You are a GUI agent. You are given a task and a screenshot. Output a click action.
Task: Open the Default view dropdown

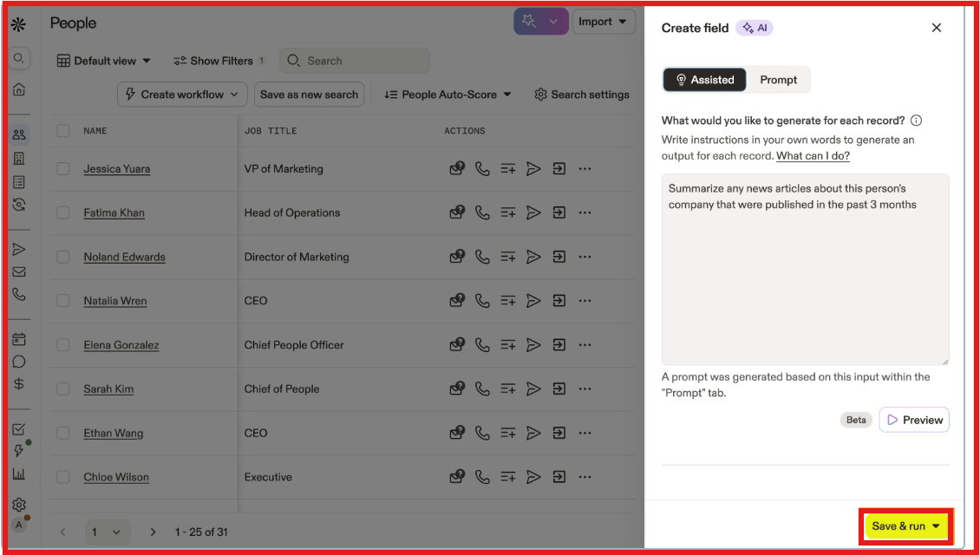pyautogui.click(x=103, y=60)
